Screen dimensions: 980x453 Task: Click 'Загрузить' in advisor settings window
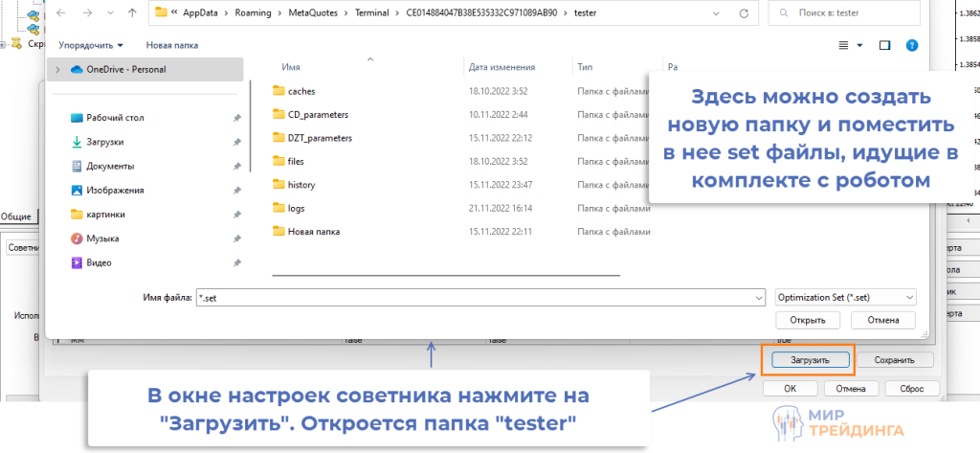[810, 360]
